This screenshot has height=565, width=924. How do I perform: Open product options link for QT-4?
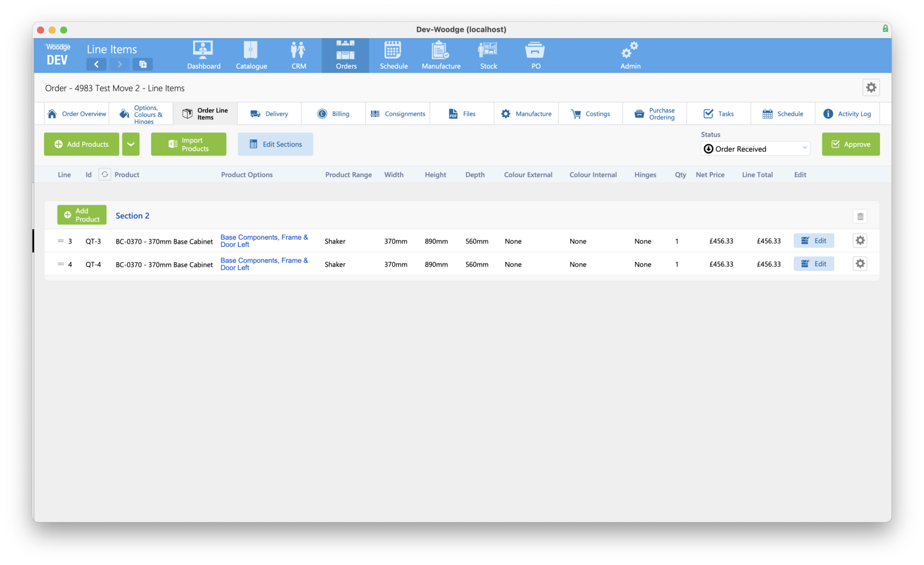[264, 264]
